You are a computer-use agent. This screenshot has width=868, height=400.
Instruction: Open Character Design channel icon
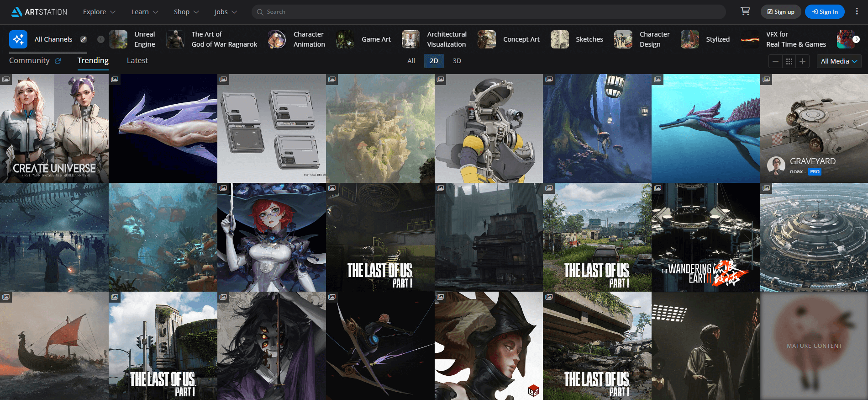(x=623, y=39)
